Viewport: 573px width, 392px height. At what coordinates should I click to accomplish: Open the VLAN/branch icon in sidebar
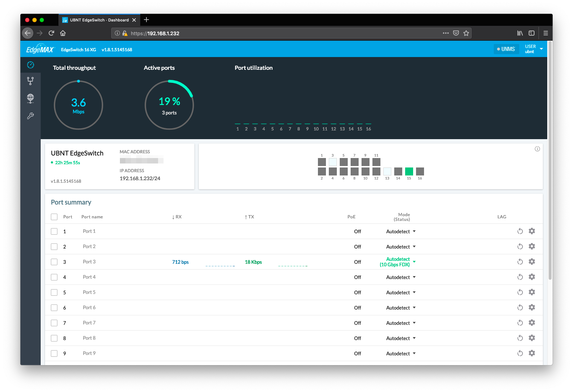31,81
